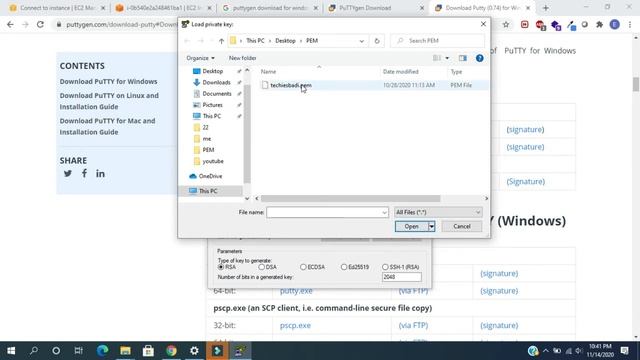Select folder named 22 in navigation pane
The width and height of the screenshot is (640, 360).
click(205, 127)
